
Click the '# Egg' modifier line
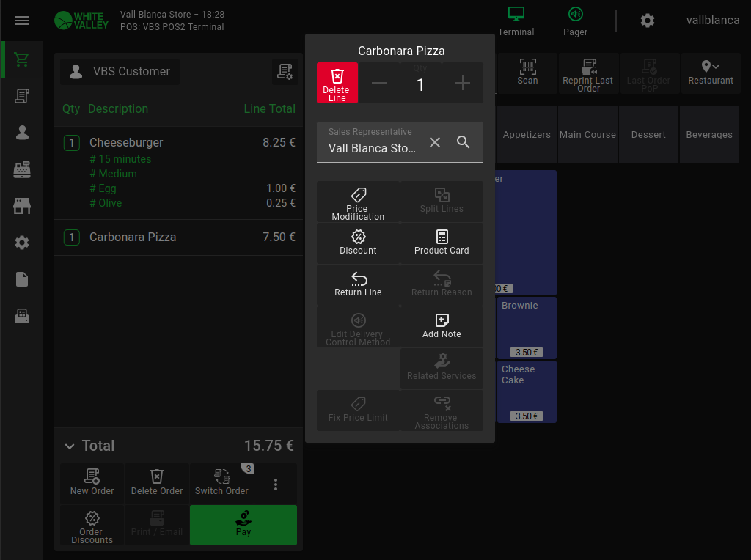point(103,188)
